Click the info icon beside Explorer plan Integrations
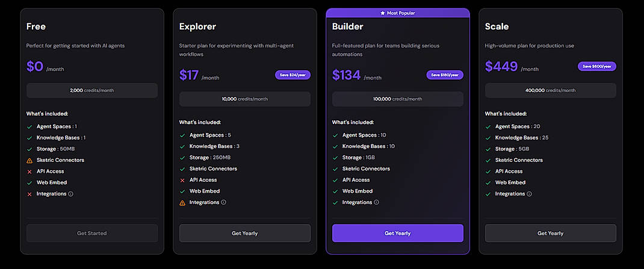 (x=223, y=202)
